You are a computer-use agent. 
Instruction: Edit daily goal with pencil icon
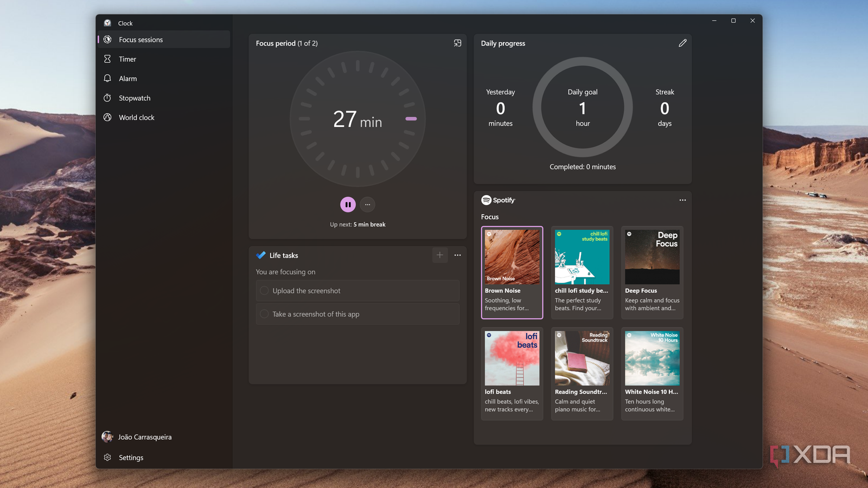click(x=682, y=43)
